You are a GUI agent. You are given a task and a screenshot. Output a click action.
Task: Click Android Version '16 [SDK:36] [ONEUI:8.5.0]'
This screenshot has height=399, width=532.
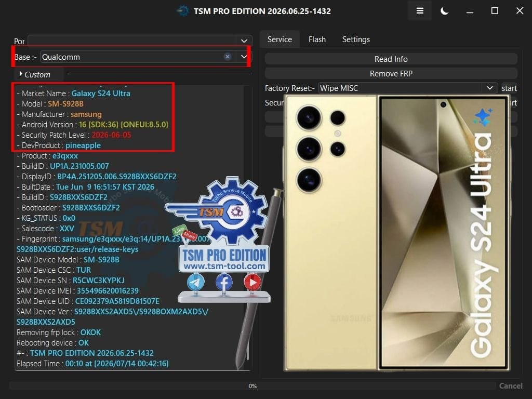pos(123,125)
